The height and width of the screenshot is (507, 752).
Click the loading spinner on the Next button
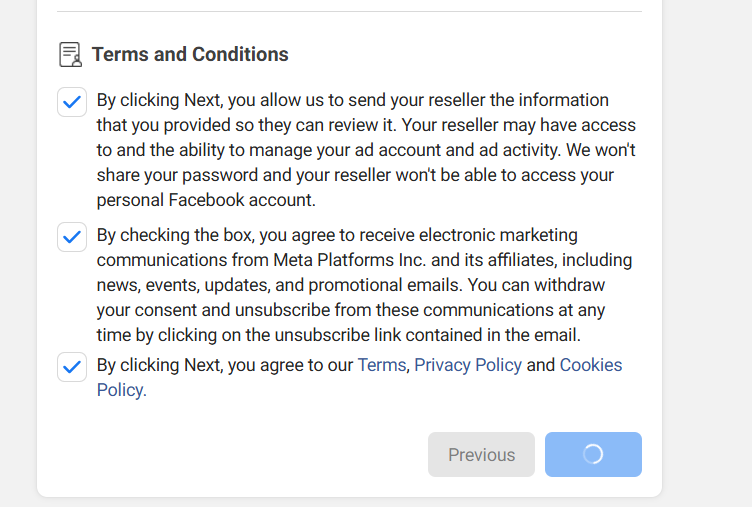pos(593,454)
